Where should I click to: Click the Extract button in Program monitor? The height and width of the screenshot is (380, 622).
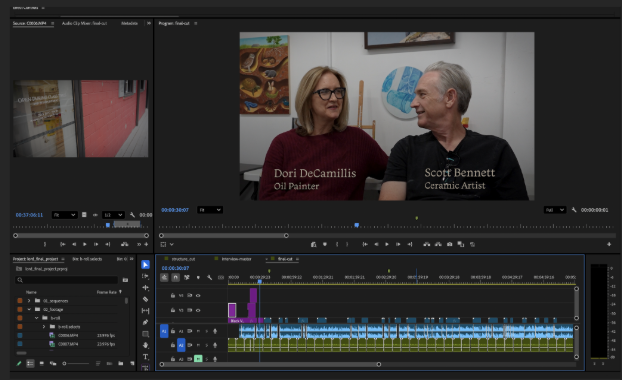438,244
